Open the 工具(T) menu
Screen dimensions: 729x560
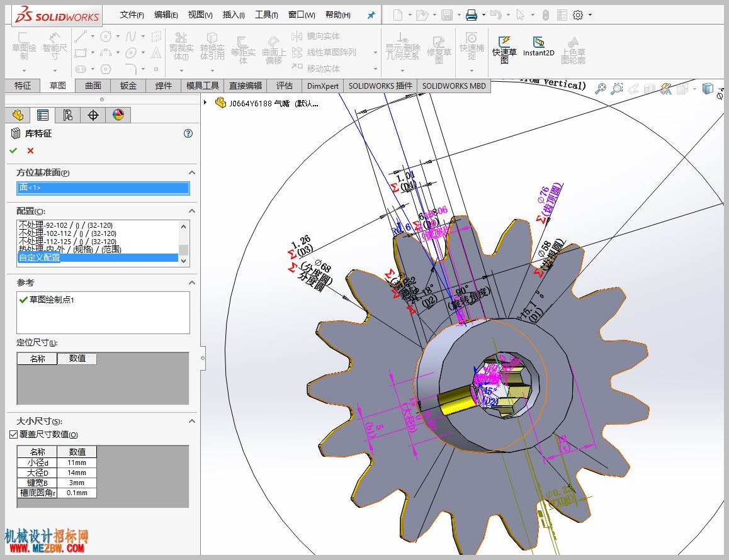[266, 15]
